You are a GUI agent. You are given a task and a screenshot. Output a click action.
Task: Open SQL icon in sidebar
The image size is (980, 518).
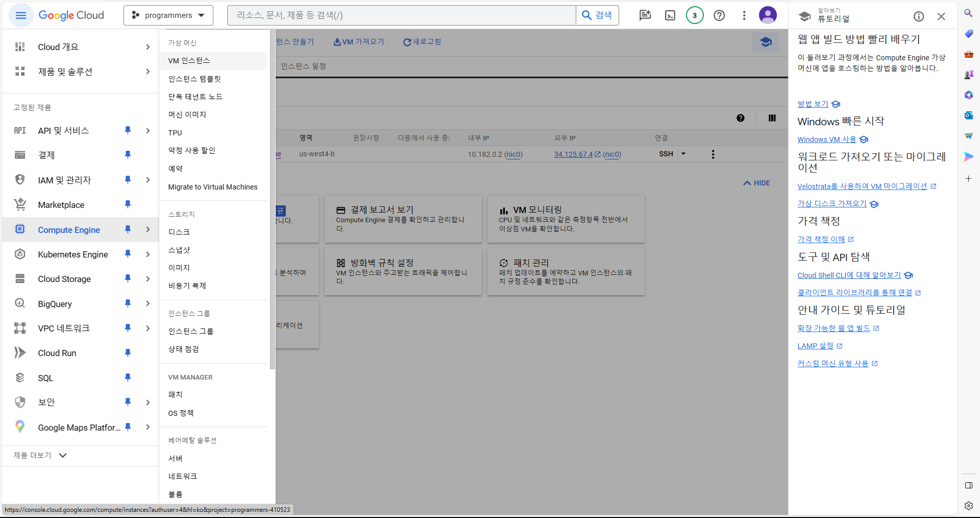tap(20, 378)
